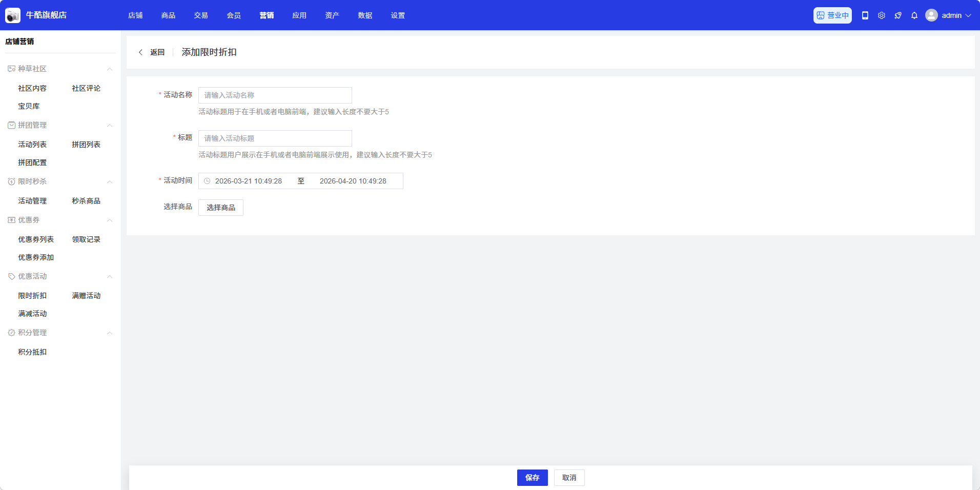The height and width of the screenshot is (490, 980).
Task: Open the settings gear icon in header
Action: click(x=881, y=15)
